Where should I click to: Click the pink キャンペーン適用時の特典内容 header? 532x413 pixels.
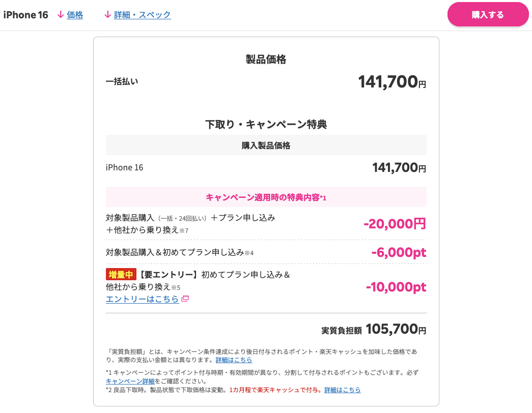[266, 197]
